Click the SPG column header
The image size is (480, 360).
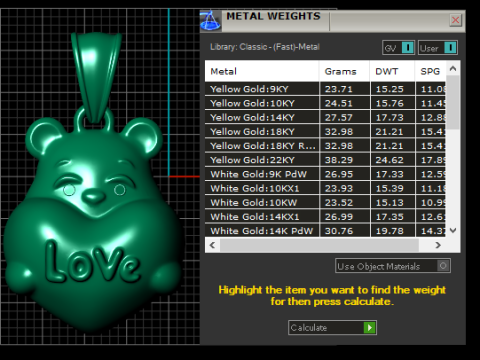(x=430, y=71)
